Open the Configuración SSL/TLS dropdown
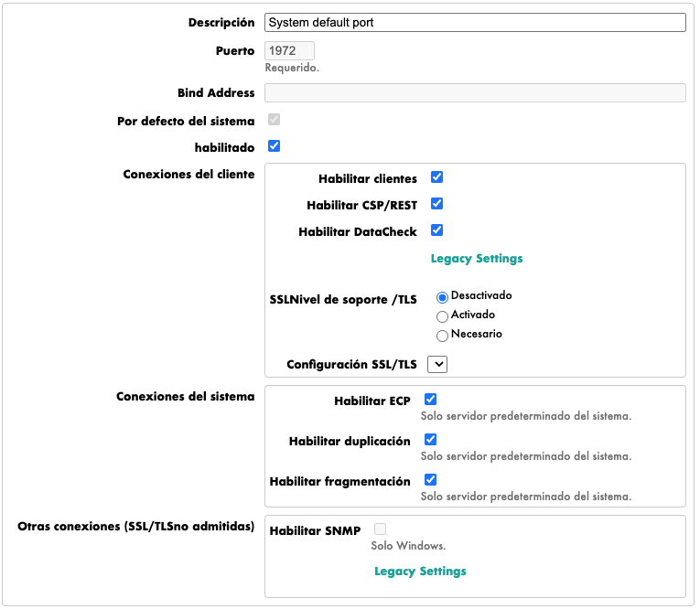700x609 pixels. pos(437,365)
